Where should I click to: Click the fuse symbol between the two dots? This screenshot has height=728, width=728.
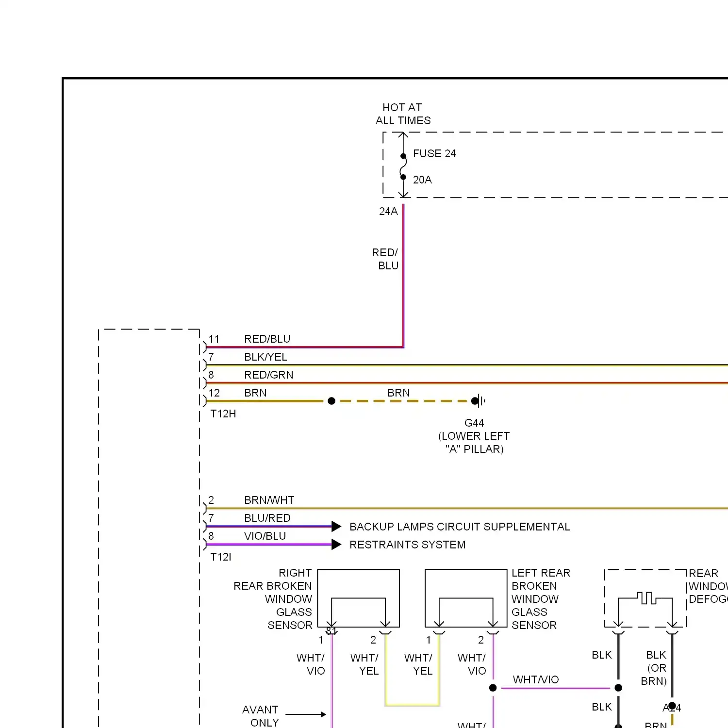pos(403,166)
